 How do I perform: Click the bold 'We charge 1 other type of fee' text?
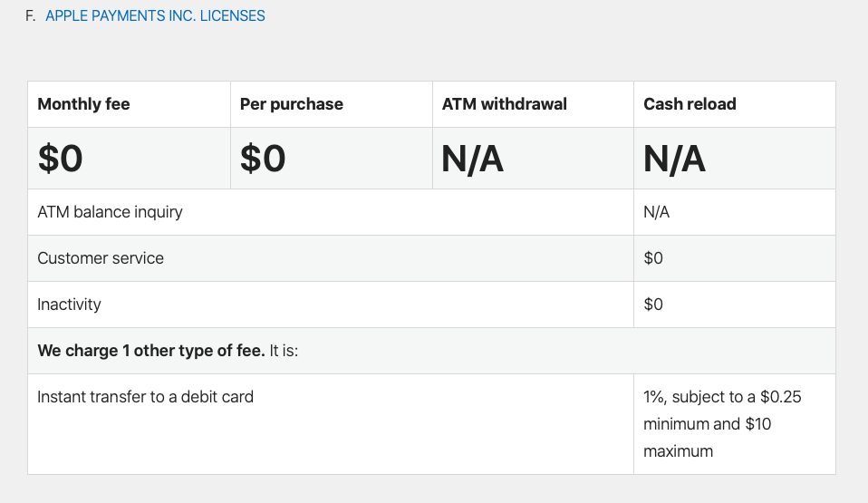[150, 351]
